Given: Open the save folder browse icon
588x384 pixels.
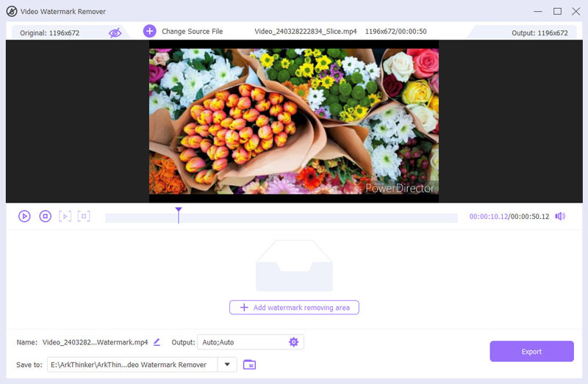Looking at the screenshot, I should pos(249,364).
